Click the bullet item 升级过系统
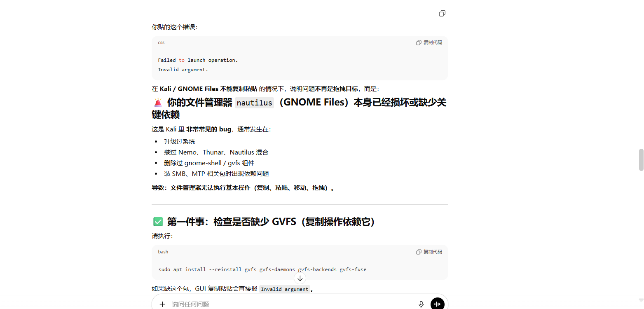The image size is (644, 309). click(x=179, y=141)
